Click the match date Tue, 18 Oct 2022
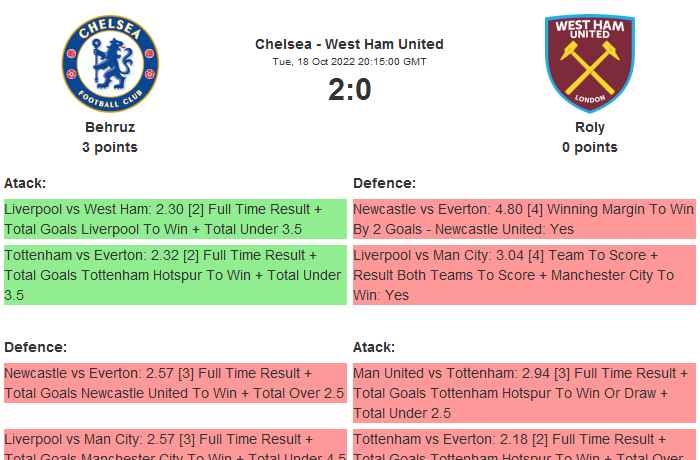700x460 pixels. 349,62
